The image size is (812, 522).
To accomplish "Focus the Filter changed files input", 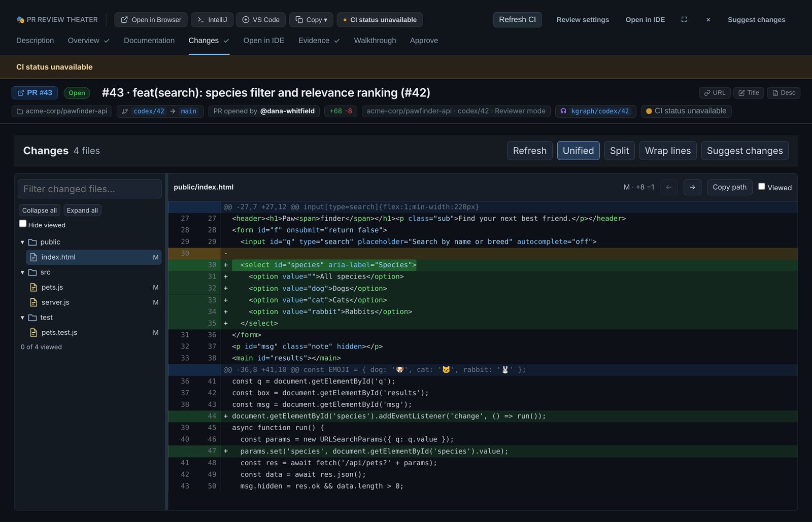I will pyautogui.click(x=90, y=189).
